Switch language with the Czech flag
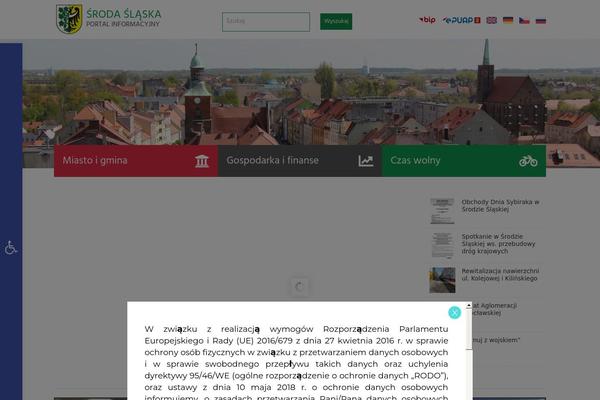600x400 pixels. [524, 20]
